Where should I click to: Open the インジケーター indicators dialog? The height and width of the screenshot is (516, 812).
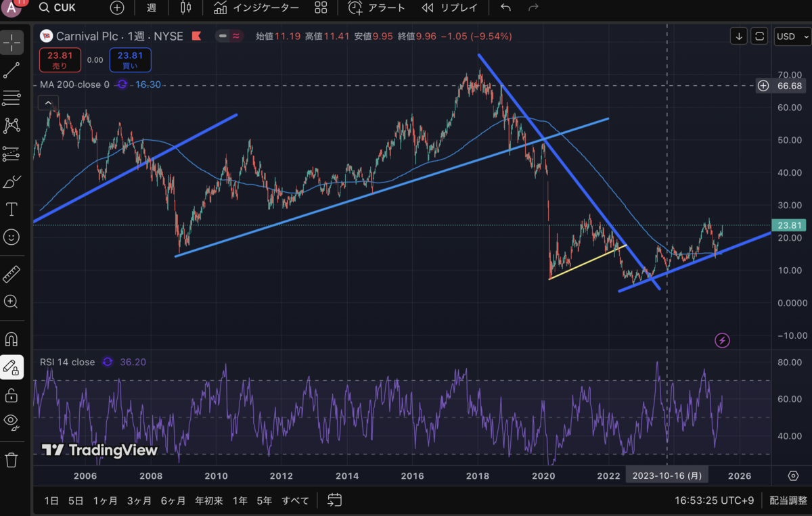point(256,8)
